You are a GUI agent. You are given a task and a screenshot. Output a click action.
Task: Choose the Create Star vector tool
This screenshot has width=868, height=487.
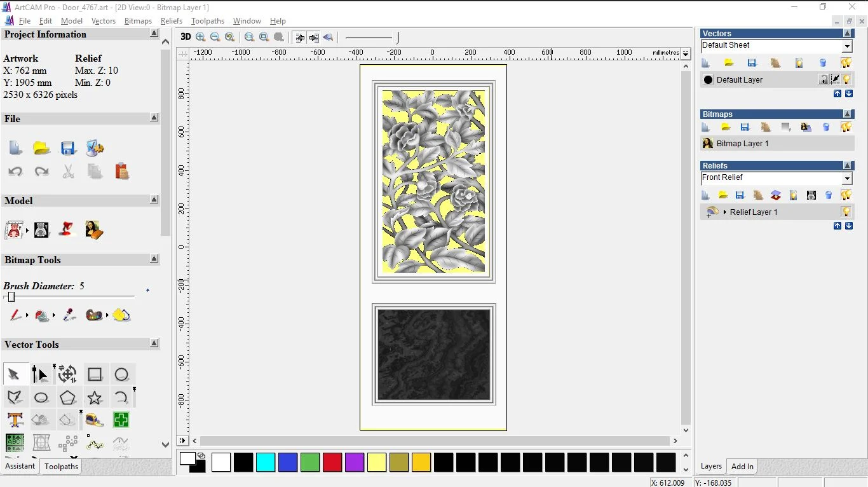pyautogui.click(x=95, y=398)
